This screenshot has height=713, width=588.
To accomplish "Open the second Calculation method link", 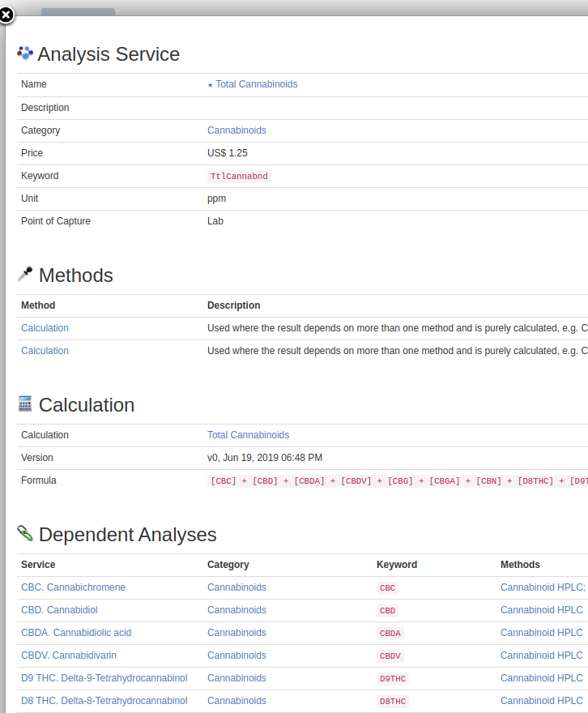I will [45, 350].
